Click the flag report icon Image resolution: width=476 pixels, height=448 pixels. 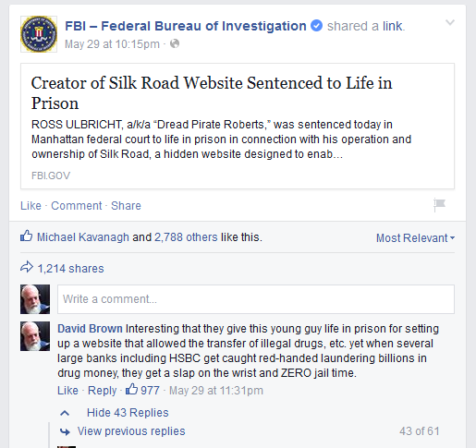coord(439,205)
